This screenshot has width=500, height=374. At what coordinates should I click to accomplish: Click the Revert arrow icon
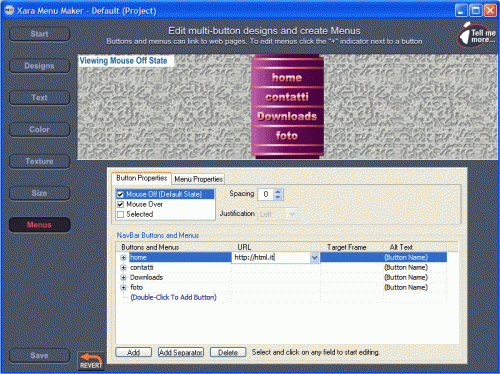[x=91, y=361]
